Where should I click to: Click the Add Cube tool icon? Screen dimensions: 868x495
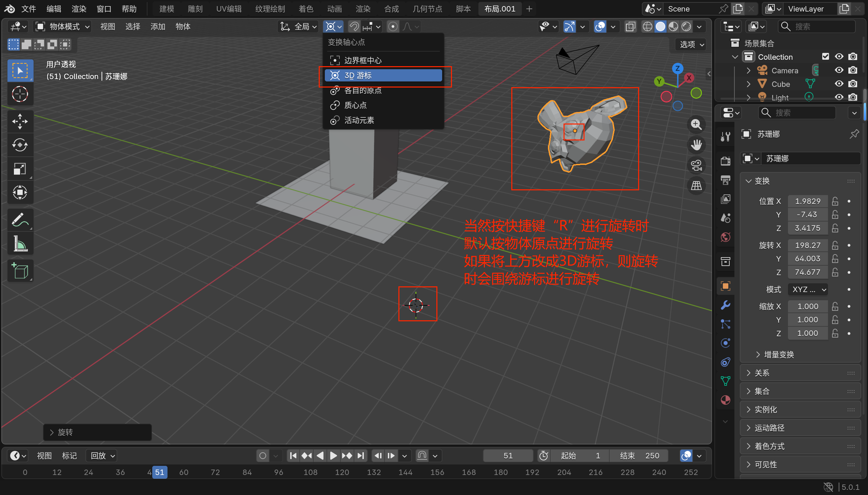[x=20, y=271]
